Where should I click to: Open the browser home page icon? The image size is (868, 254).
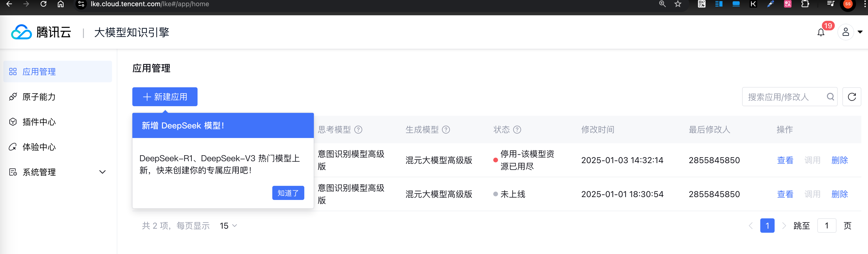61,4
